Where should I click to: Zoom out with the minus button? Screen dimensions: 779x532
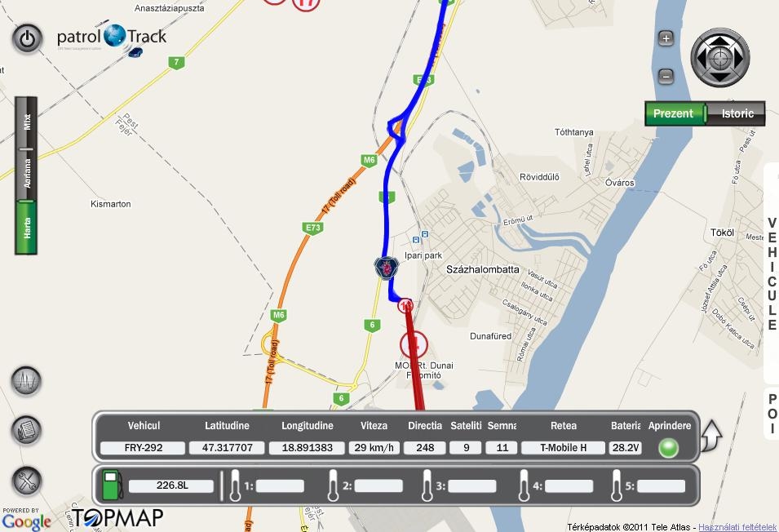[666, 76]
